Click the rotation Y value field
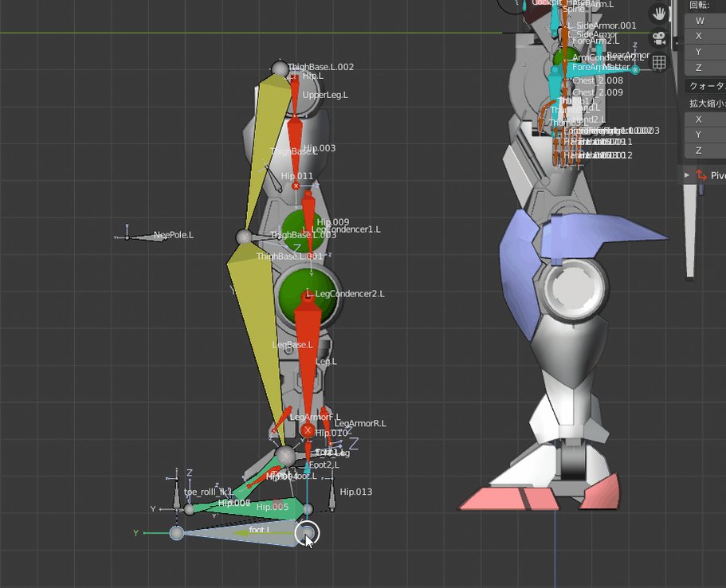 tap(705, 52)
